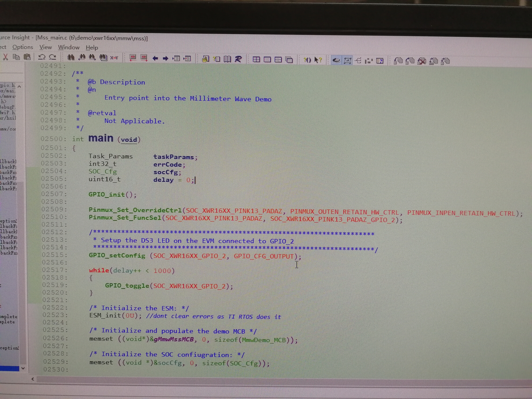Click first Add File to Project icon
This screenshot has height=399, width=532.
coord(398,61)
